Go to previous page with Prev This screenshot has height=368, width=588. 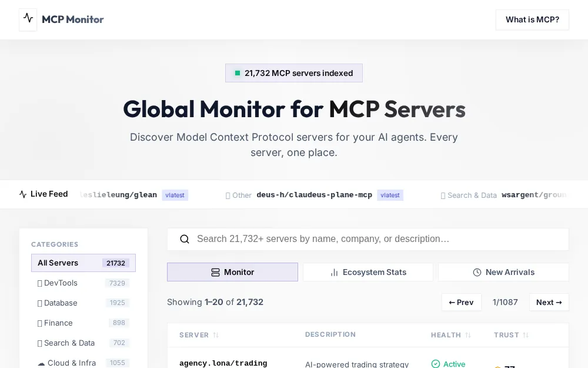(x=461, y=302)
